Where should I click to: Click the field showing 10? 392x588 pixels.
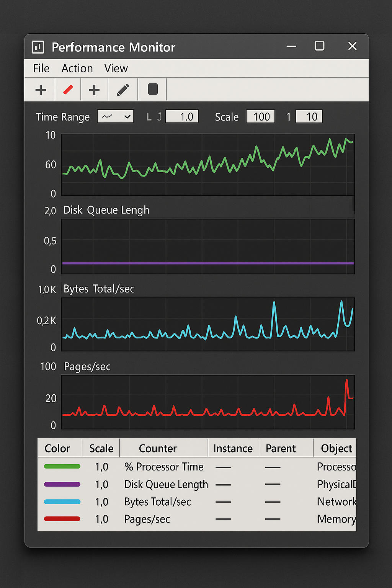tap(309, 116)
